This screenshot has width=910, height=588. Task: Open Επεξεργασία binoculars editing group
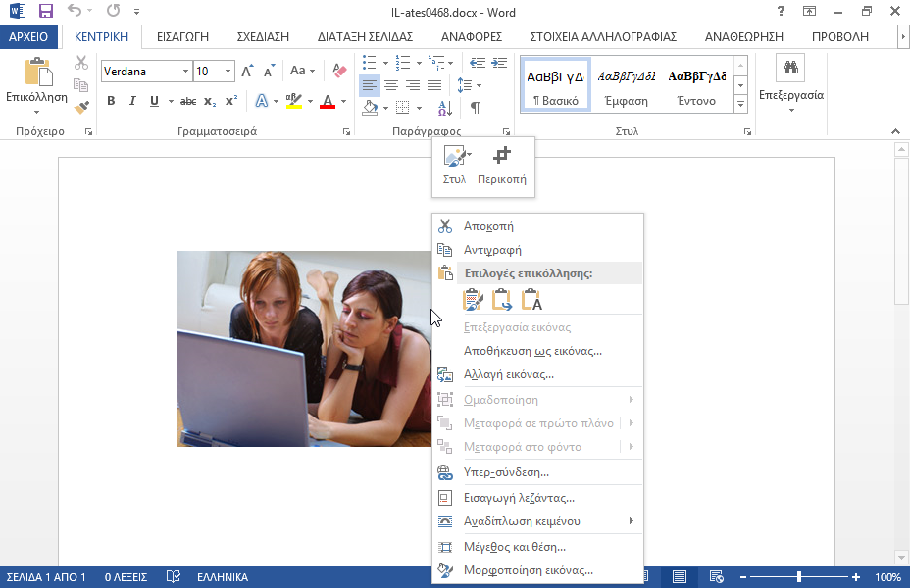[791, 82]
